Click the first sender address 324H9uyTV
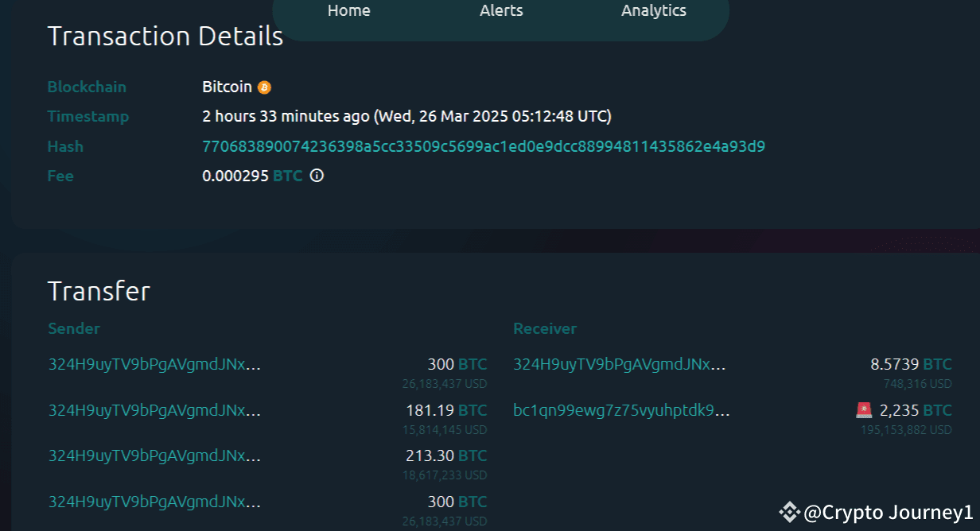The height and width of the screenshot is (531, 980). (x=154, y=364)
